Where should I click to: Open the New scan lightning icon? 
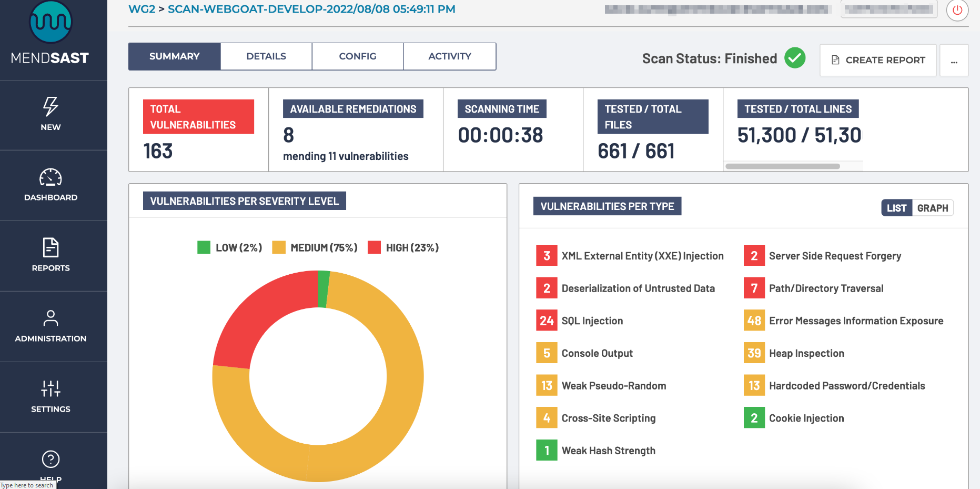pyautogui.click(x=50, y=107)
